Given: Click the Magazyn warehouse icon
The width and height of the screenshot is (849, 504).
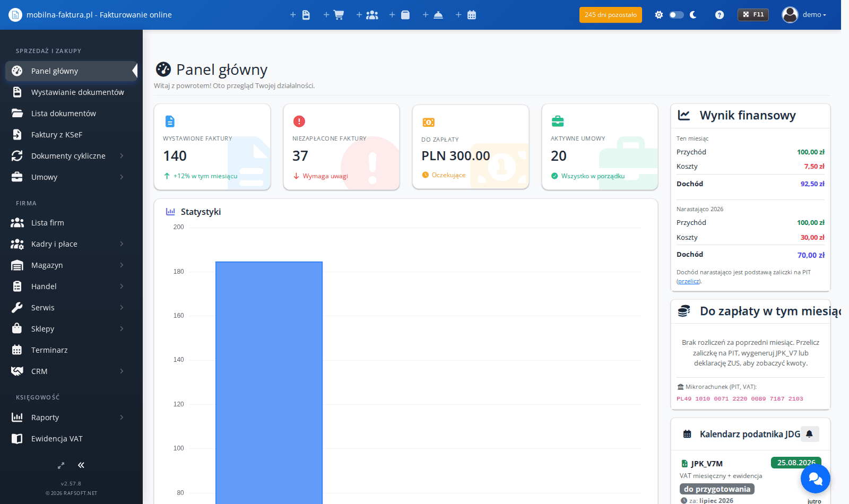Looking at the screenshot, I should (17, 265).
